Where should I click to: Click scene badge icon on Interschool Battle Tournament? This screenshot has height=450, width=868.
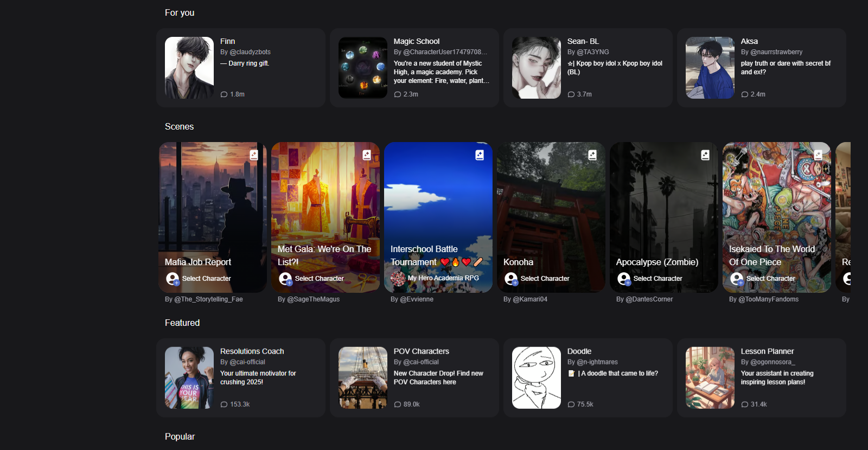(x=480, y=155)
